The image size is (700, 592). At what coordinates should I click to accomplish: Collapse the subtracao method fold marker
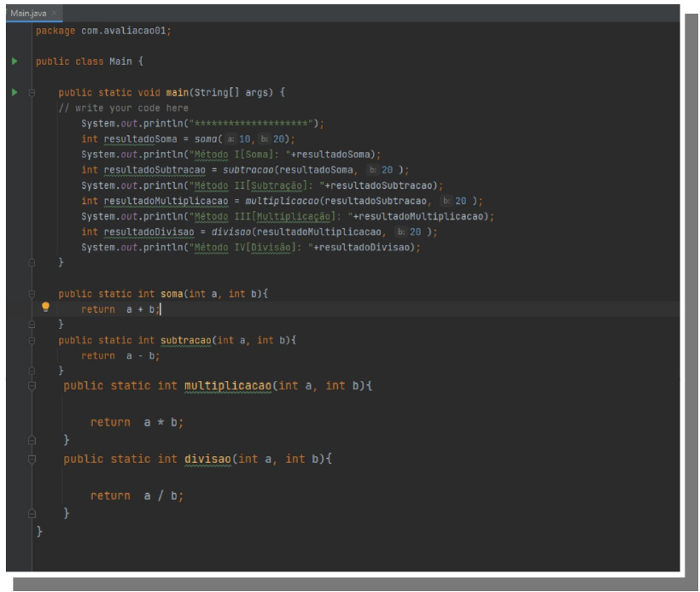point(32,340)
